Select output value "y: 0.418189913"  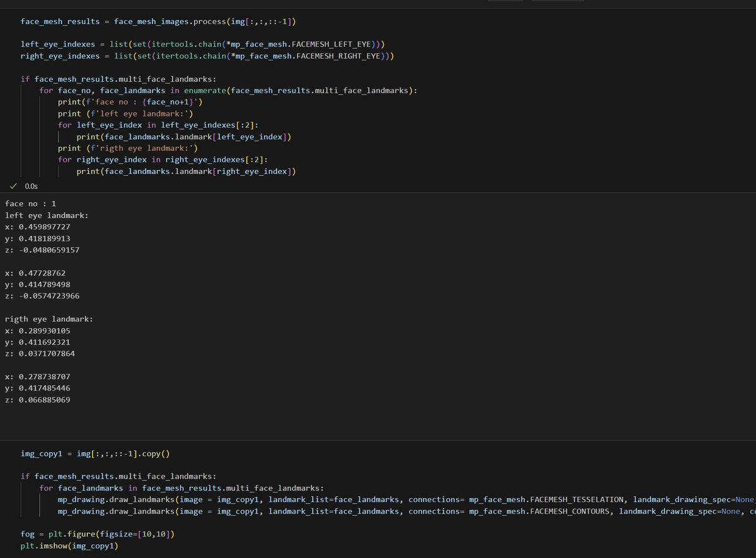37,239
